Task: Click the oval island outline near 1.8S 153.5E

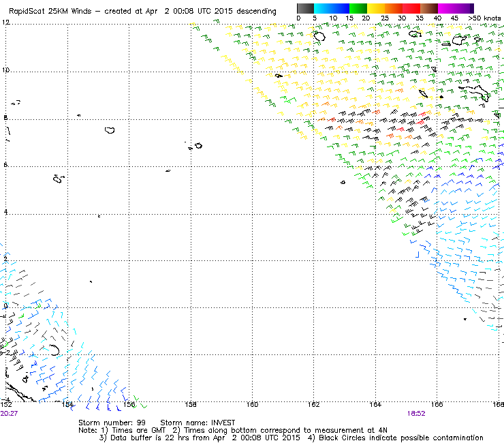Action: 54,350
